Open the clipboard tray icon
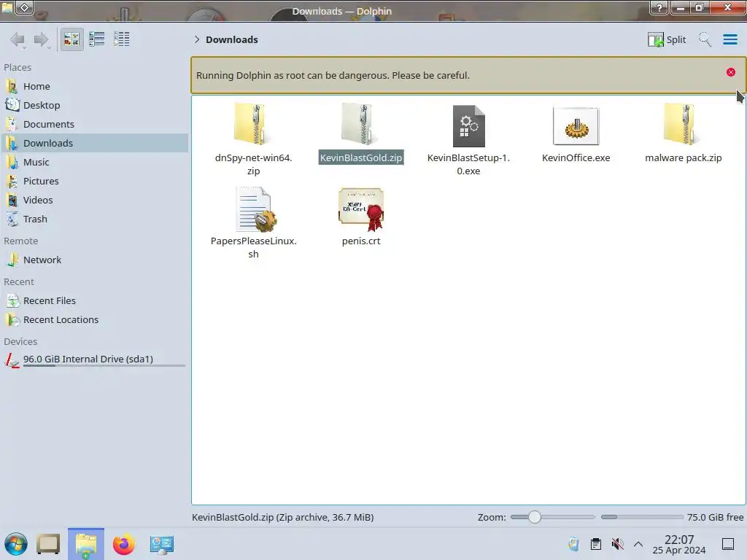The height and width of the screenshot is (560, 747). (595, 544)
